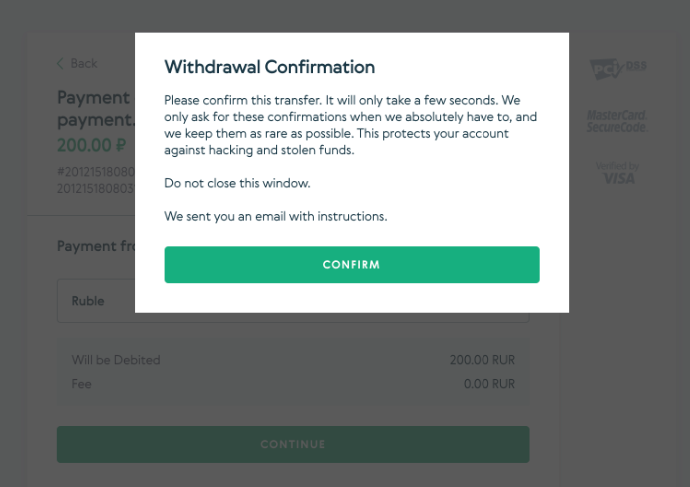Click the We sent you an email message

(x=275, y=216)
